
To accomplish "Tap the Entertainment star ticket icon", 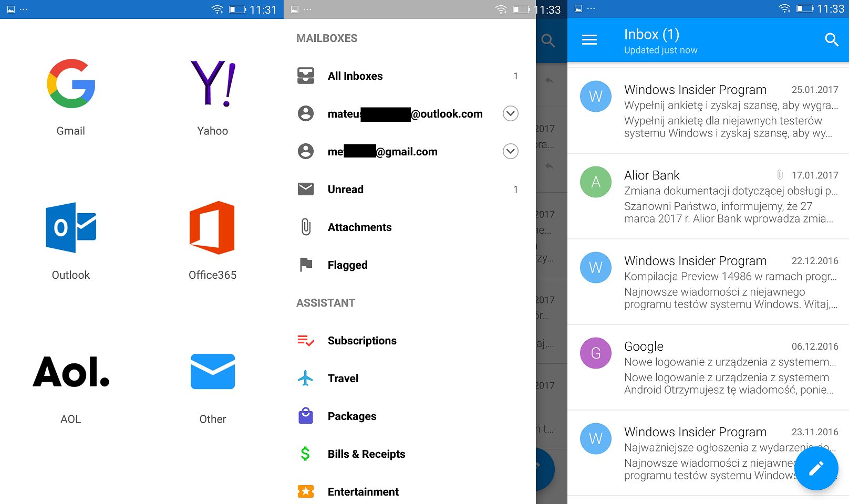I will [x=306, y=491].
